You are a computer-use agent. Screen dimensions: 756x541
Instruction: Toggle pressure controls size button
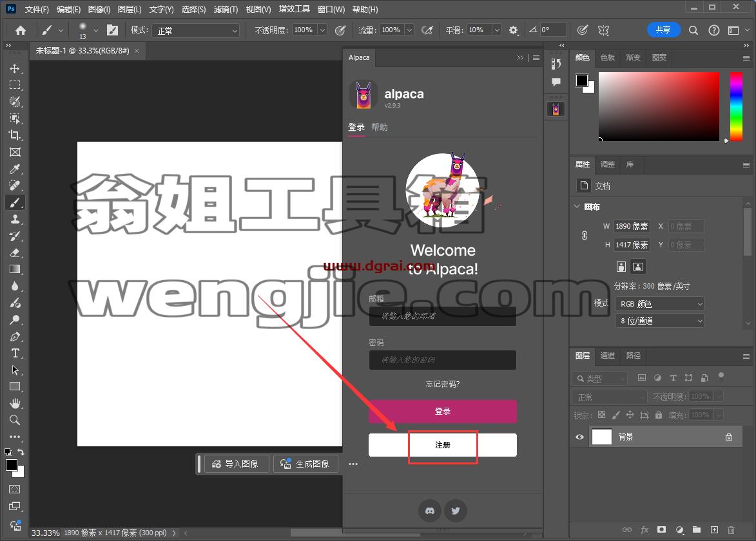(583, 30)
